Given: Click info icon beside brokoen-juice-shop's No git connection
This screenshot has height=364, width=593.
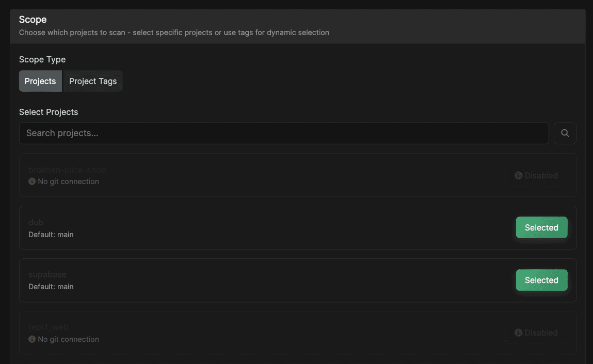Looking at the screenshot, I should [32, 181].
